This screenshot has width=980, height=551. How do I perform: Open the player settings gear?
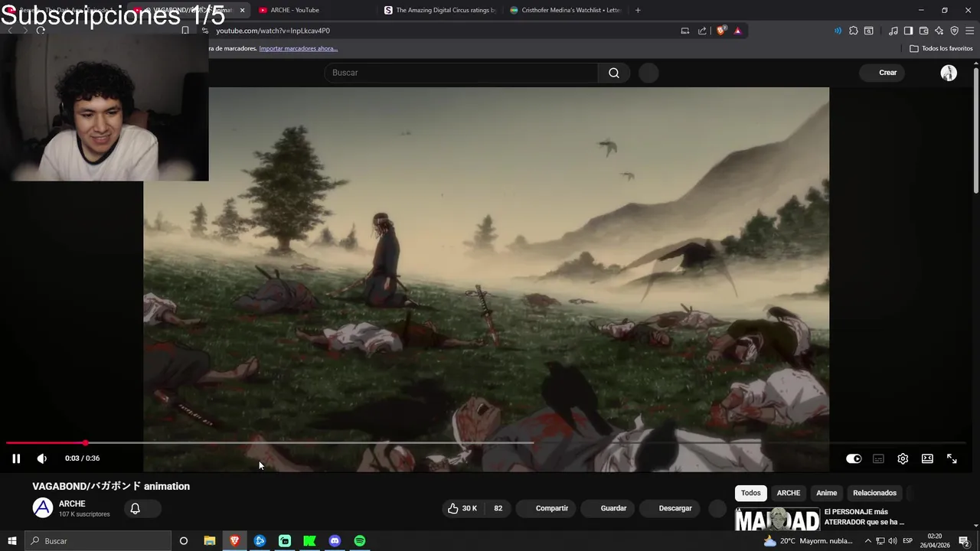coord(903,458)
